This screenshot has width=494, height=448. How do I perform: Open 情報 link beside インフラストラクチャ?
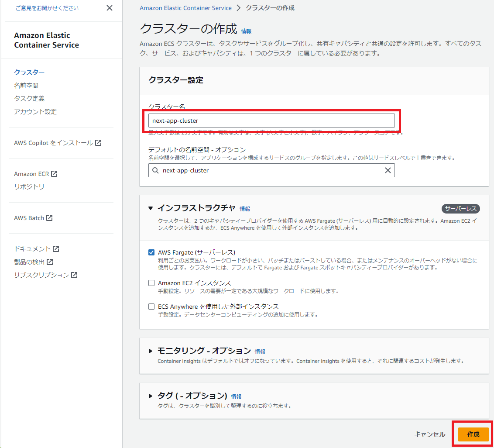tap(245, 209)
